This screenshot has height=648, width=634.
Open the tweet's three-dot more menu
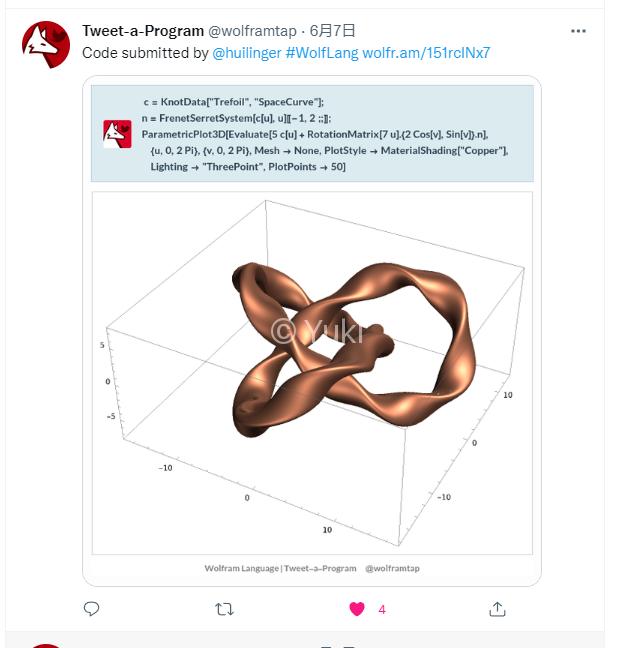(578, 31)
